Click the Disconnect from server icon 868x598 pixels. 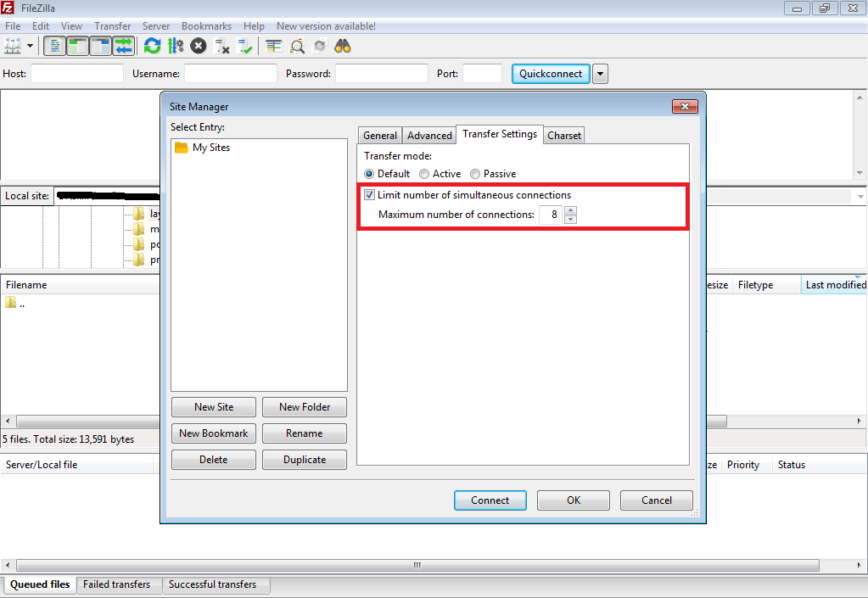tap(221, 46)
